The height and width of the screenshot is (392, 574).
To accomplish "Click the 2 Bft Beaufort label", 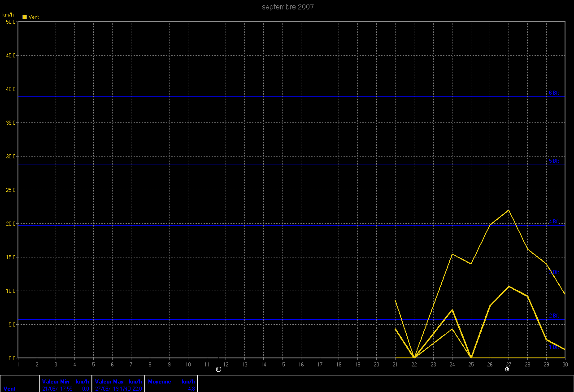I will [554, 316].
